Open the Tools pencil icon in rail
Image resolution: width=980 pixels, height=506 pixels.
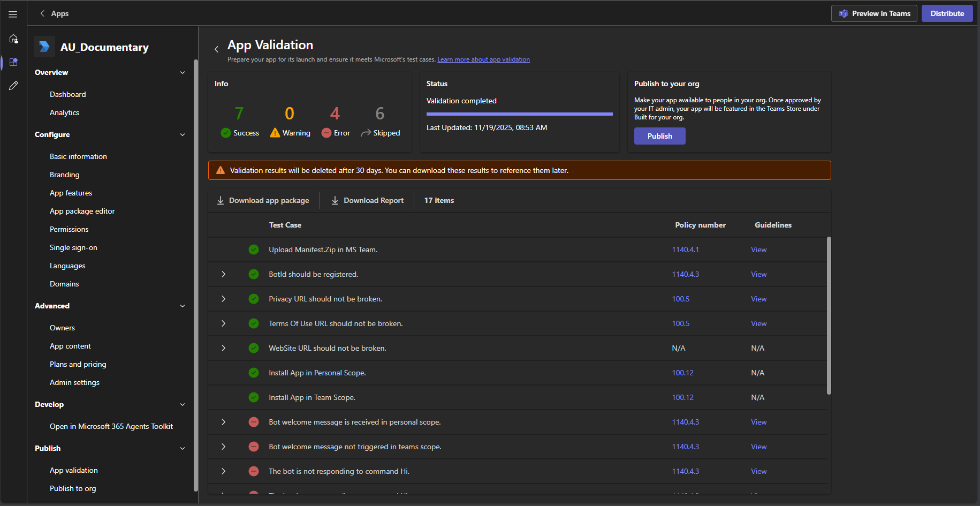click(x=13, y=86)
